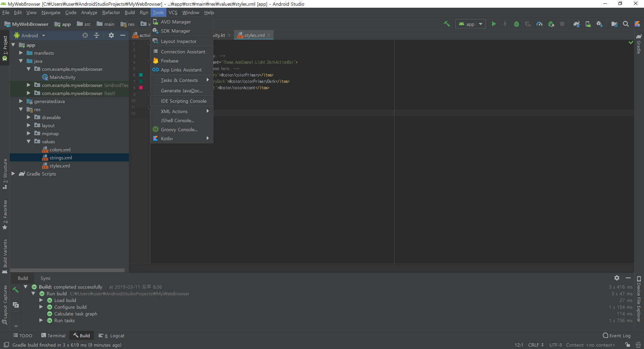
Task: Sync project with Gradle files icon
Action: pos(577,24)
